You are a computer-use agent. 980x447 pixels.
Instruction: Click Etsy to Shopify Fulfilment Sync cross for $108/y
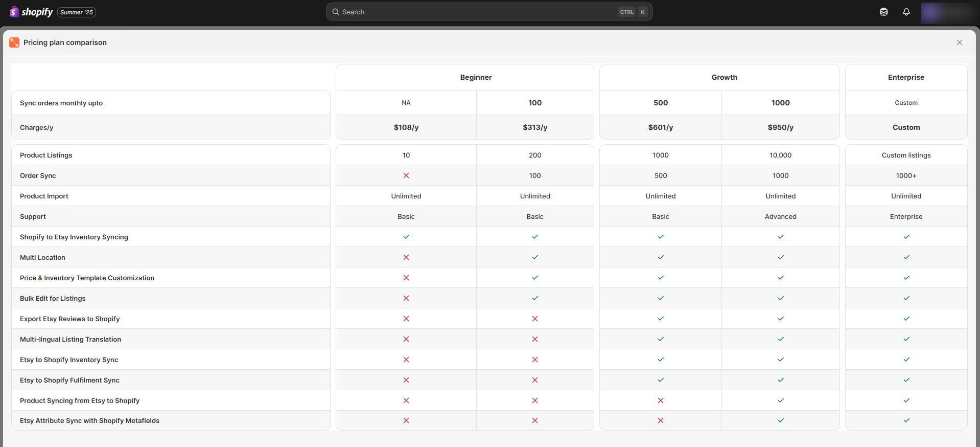(x=406, y=380)
